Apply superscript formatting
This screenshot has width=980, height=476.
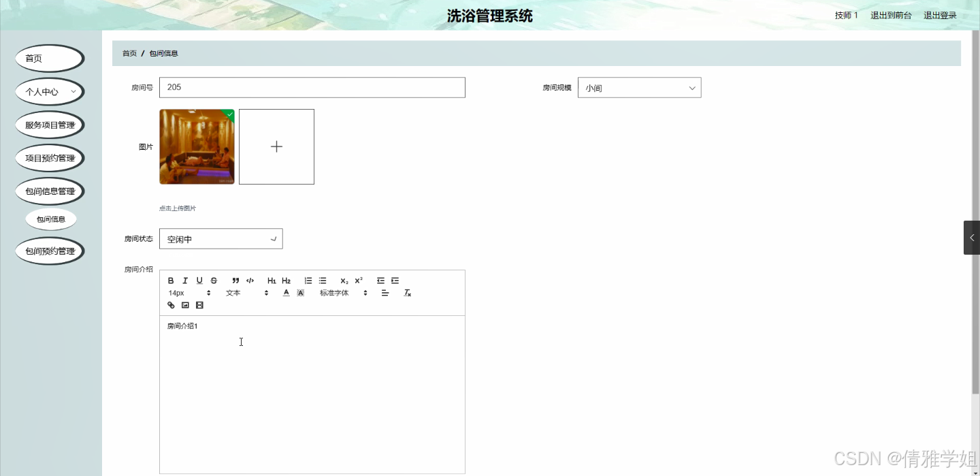coord(359,281)
